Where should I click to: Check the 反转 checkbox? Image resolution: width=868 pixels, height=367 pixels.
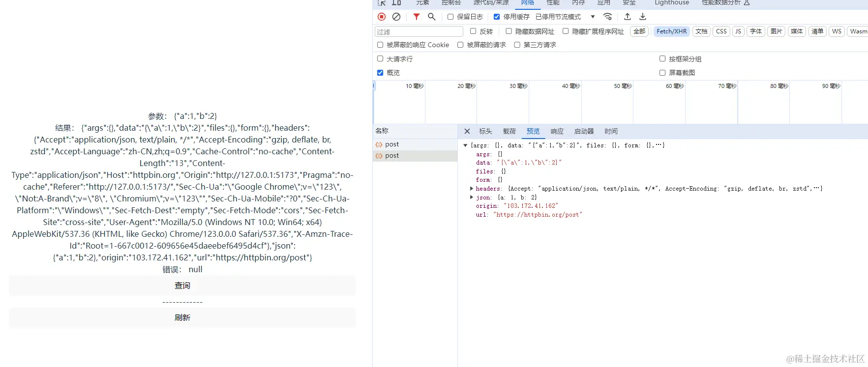(473, 31)
